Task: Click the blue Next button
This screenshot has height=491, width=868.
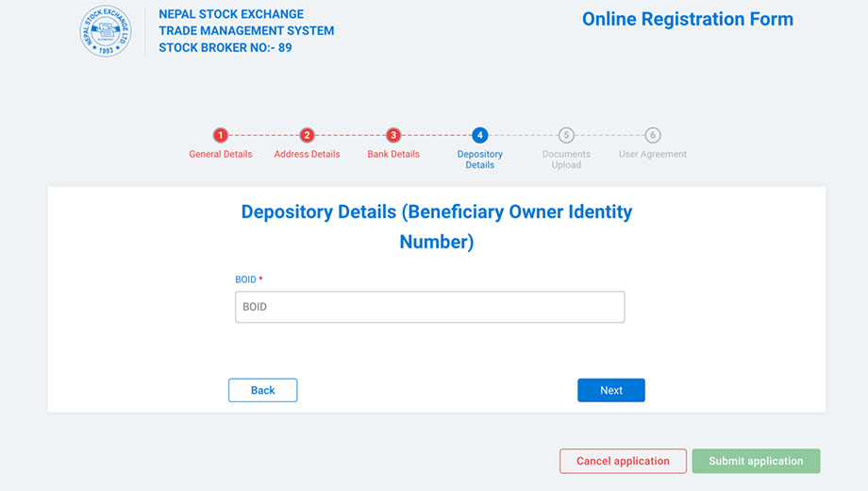Action: (611, 390)
